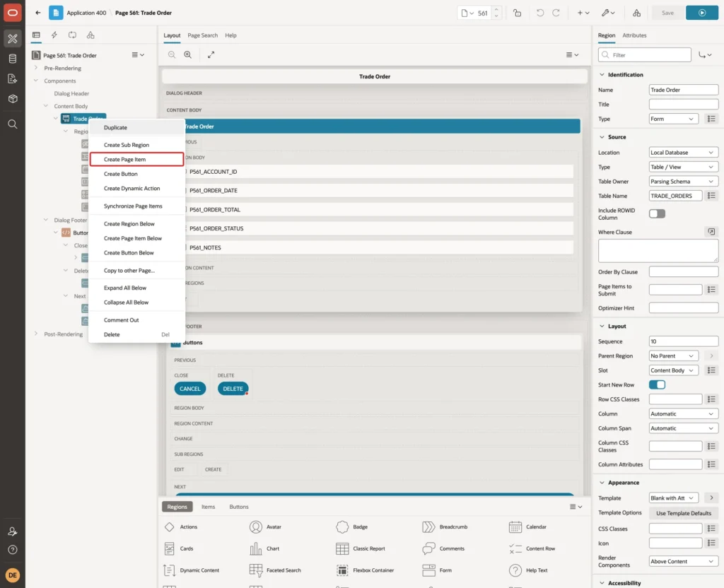Image resolution: width=724 pixels, height=588 pixels.
Task: Click the property Filter search field
Action: pyautogui.click(x=645, y=55)
